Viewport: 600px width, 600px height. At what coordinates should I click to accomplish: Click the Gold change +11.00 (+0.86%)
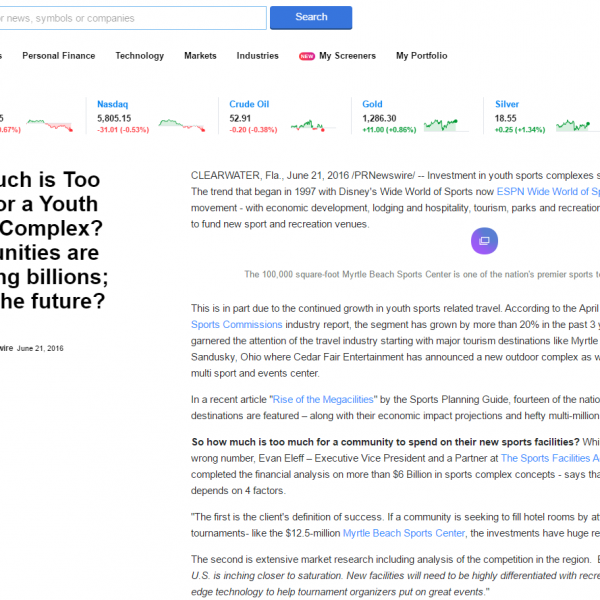click(x=389, y=130)
